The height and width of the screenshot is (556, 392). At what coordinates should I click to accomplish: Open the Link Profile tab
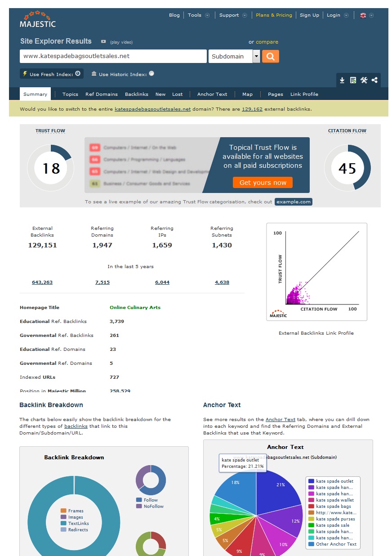pyautogui.click(x=304, y=94)
